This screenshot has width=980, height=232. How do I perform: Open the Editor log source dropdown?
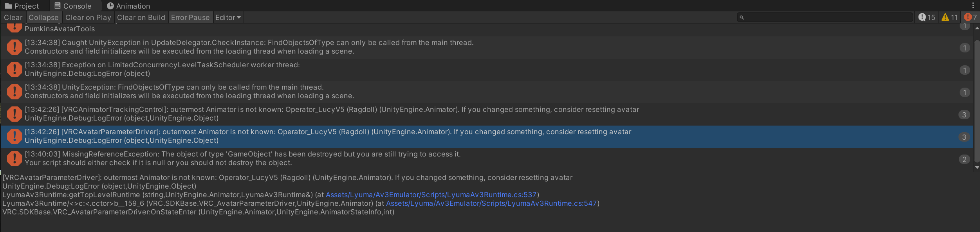pyautogui.click(x=228, y=17)
